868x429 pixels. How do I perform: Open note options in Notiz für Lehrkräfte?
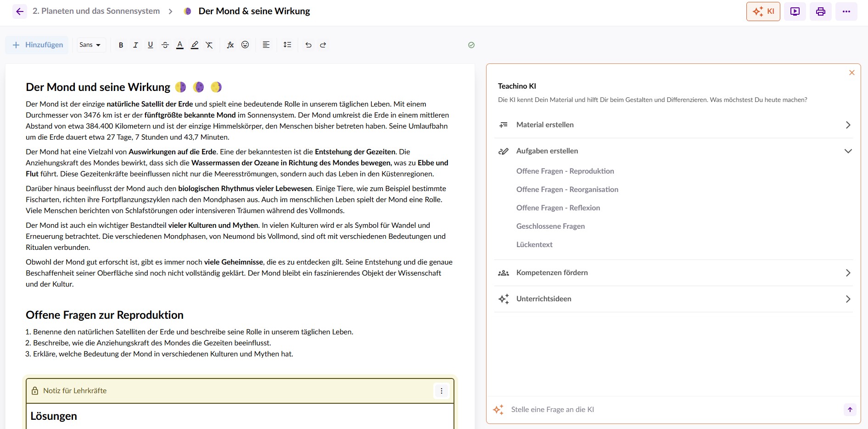pyautogui.click(x=441, y=390)
